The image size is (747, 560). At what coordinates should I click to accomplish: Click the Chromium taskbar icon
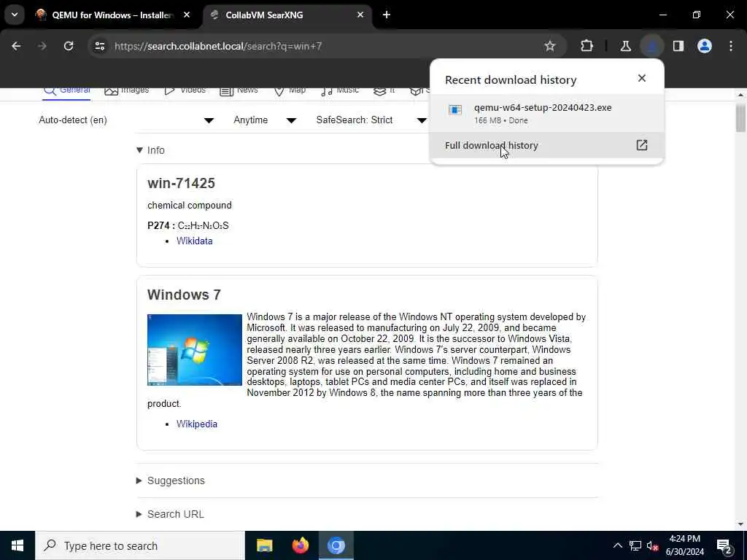point(336,545)
